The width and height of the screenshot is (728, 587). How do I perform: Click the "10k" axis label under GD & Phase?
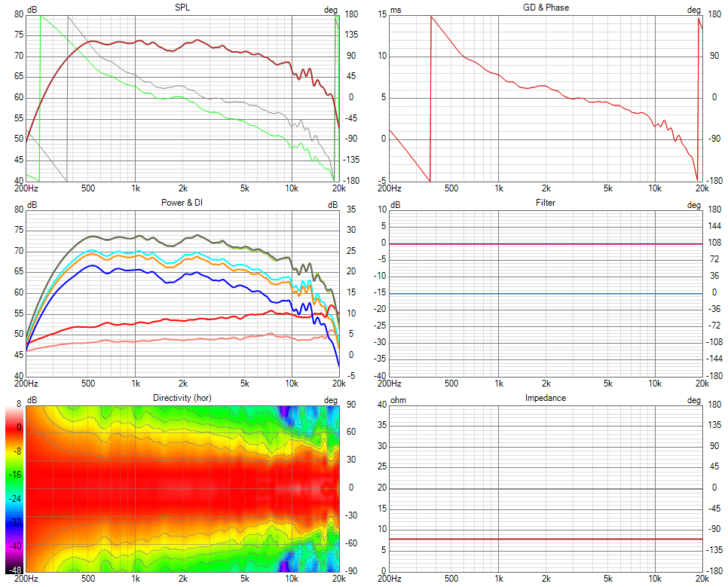655,188
